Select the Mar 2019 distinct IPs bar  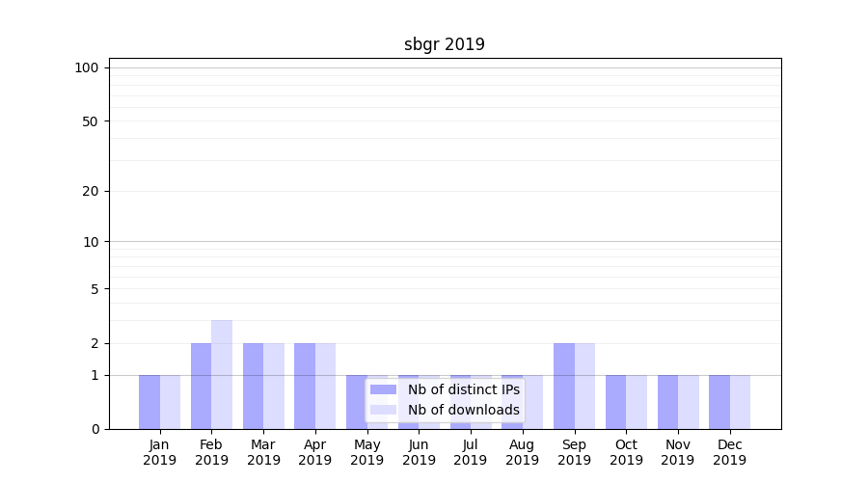coord(253,386)
